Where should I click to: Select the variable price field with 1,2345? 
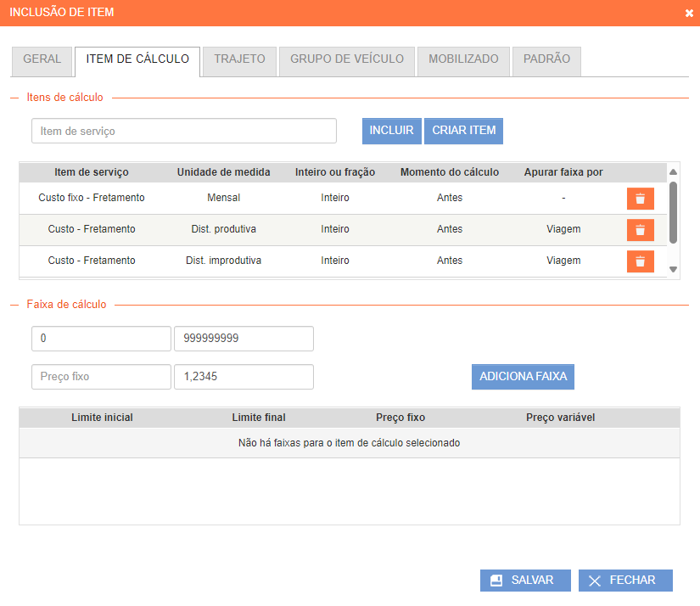(x=244, y=377)
